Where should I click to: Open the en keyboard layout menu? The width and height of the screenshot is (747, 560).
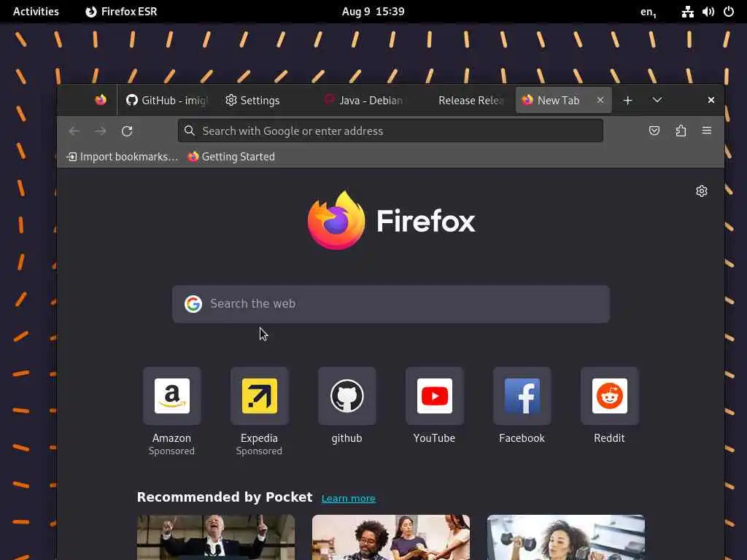pyautogui.click(x=648, y=12)
